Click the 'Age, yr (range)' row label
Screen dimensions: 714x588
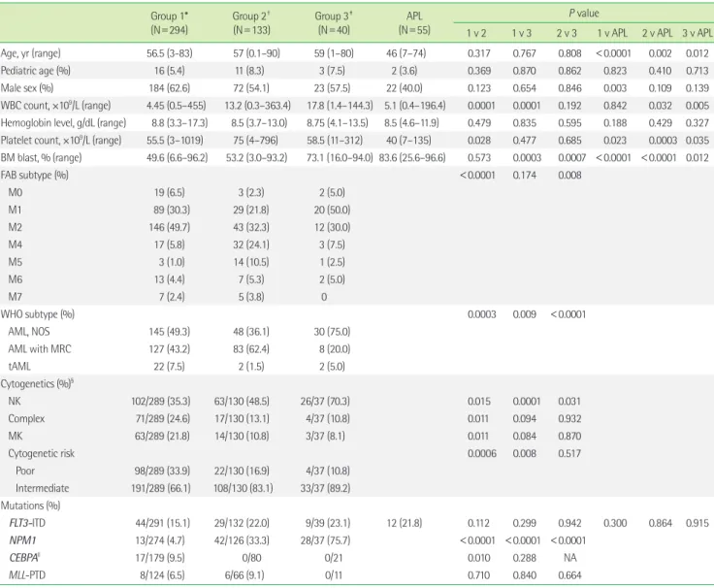(30, 53)
